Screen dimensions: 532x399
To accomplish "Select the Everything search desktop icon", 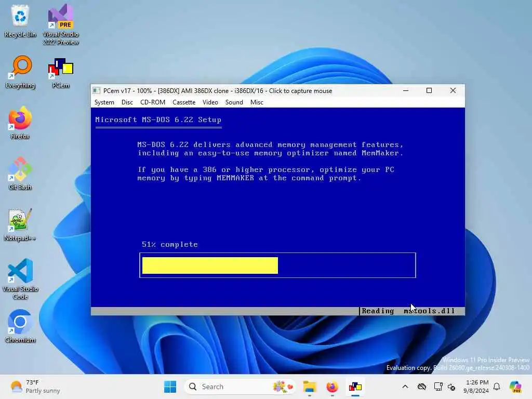I will tap(20, 72).
